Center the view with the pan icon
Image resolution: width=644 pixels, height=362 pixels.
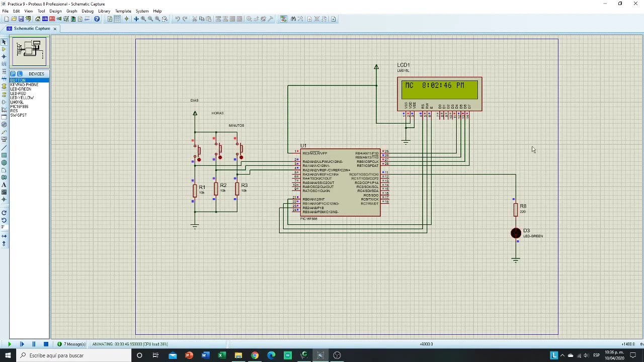pyautogui.click(x=136, y=19)
